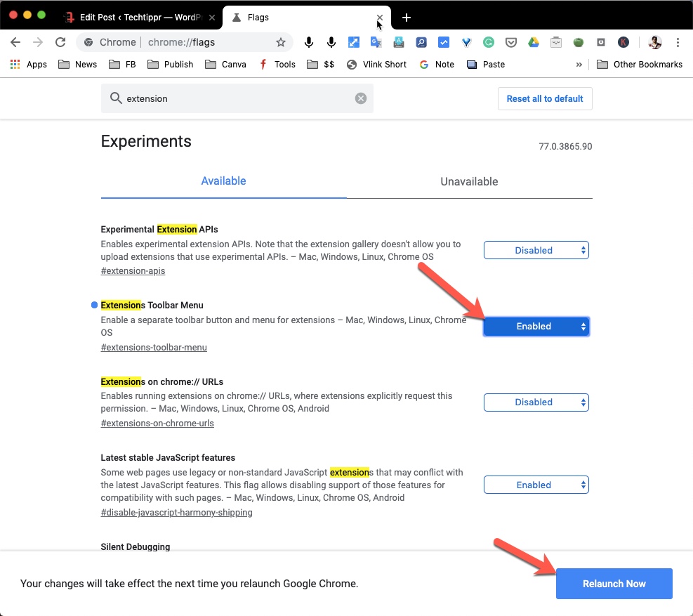The width and height of the screenshot is (693, 616).
Task: Open the dark circle K extension icon
Action: (x=623, y=42)
